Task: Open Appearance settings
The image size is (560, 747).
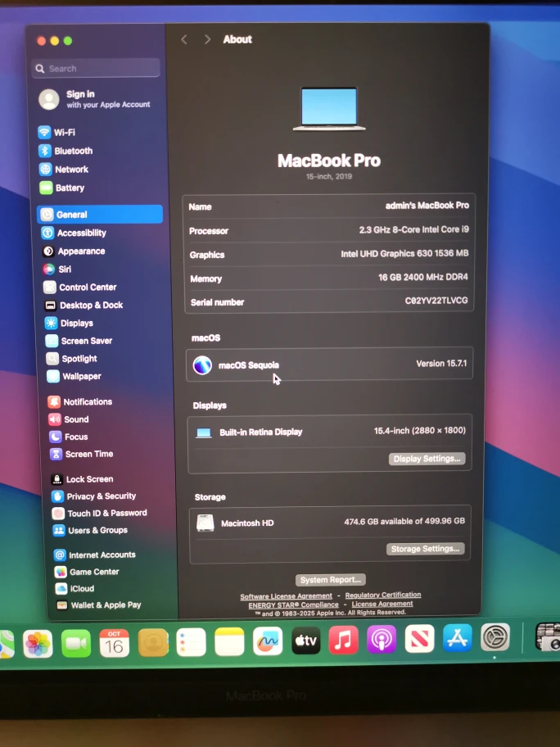Action: (x=74, y=251)
